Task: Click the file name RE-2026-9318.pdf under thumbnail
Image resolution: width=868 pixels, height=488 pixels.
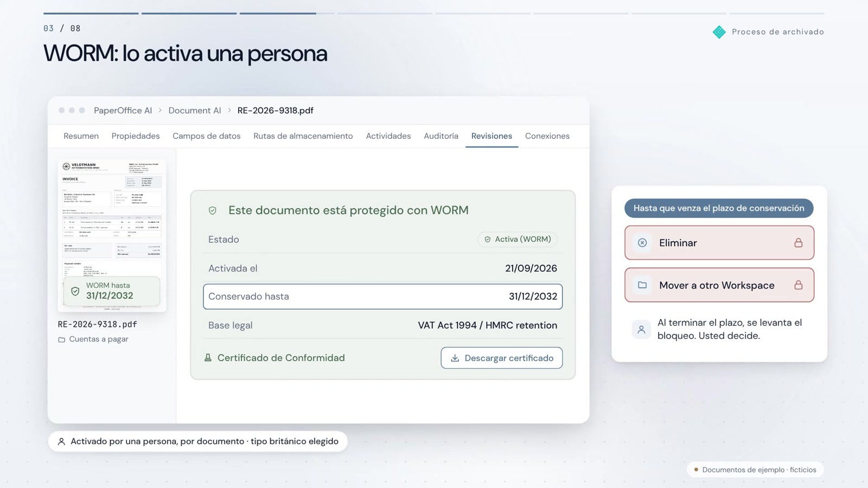Action: coord(98,324)
